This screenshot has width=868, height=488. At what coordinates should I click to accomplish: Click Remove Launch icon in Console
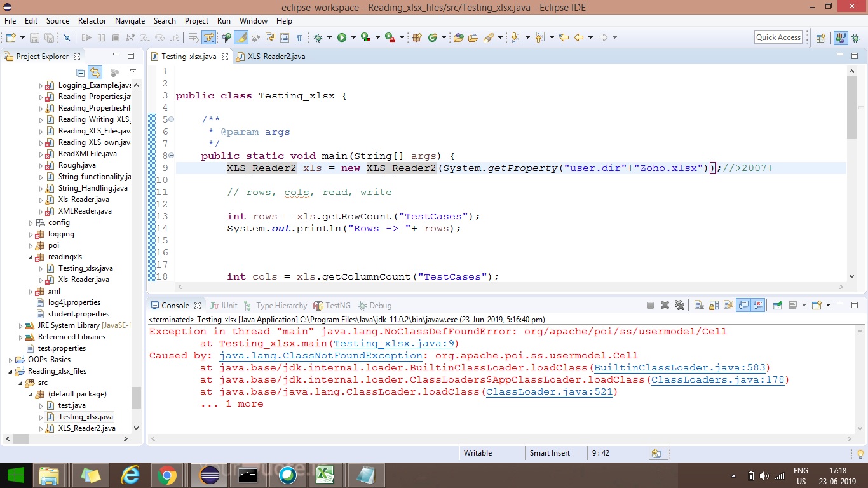pos(665,306)
